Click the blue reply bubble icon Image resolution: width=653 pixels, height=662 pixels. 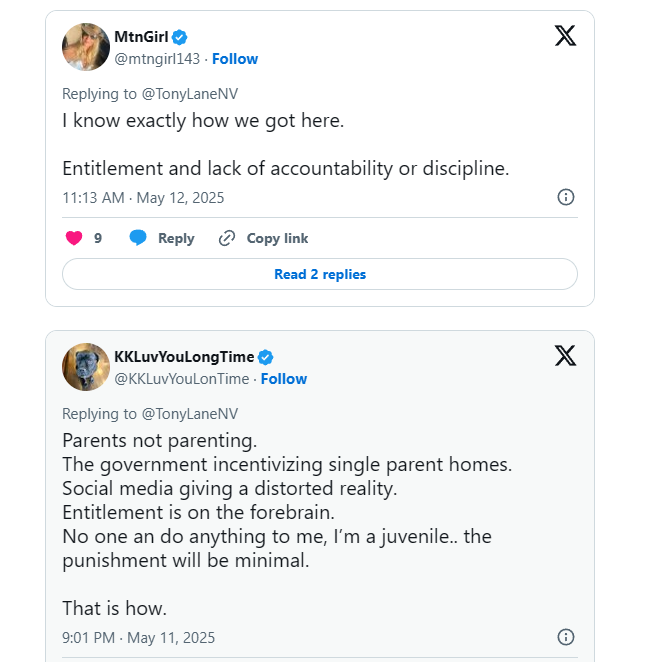(138, 238)
